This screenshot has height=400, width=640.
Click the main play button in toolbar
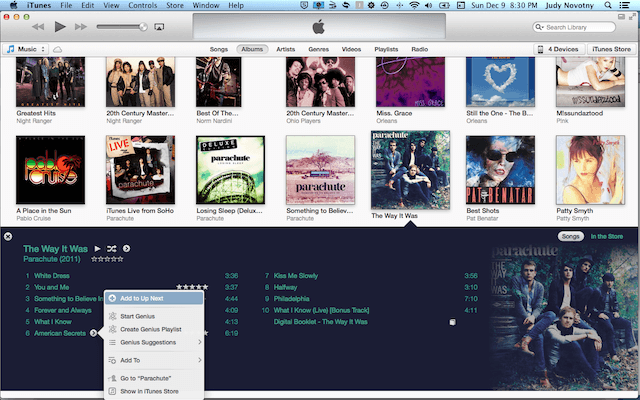pos(60,27)
